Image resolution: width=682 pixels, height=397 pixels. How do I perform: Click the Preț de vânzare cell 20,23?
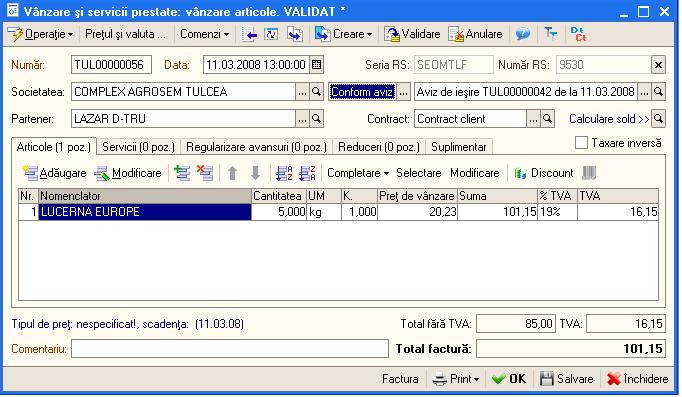click(x=417, y=212)
